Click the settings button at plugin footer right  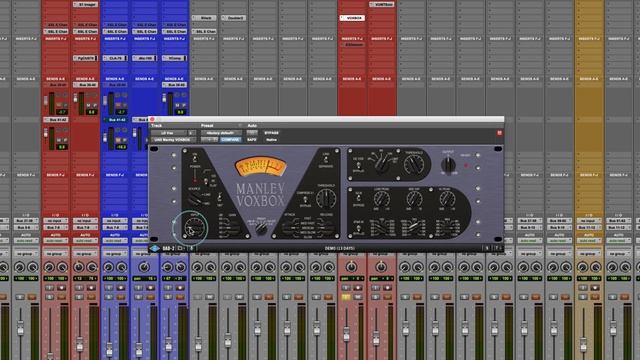tap(487, 248)
